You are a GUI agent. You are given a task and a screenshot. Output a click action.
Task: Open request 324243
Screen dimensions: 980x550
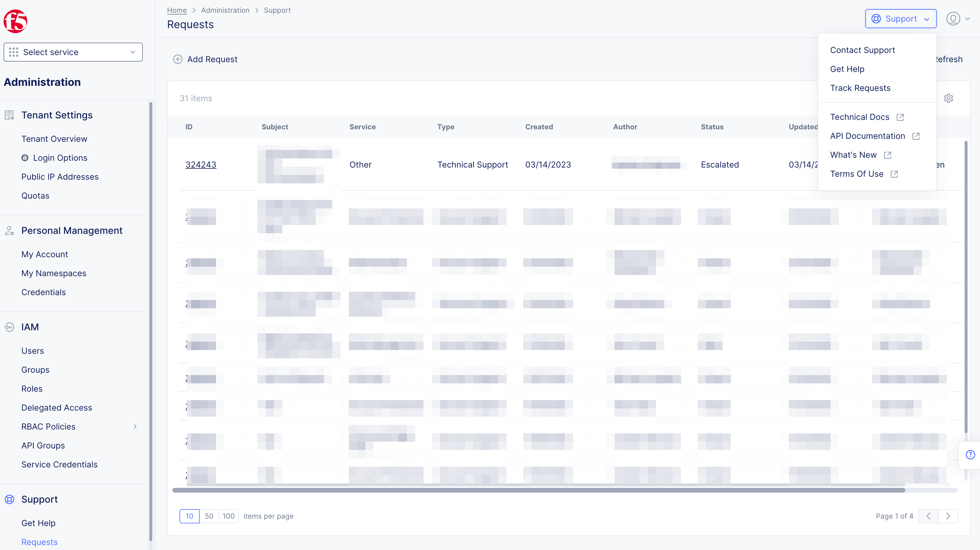click(x=201, y=165)
